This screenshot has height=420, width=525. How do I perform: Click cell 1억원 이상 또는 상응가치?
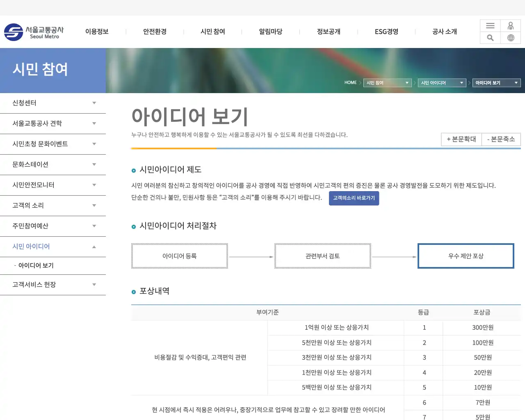pos(336,328)
